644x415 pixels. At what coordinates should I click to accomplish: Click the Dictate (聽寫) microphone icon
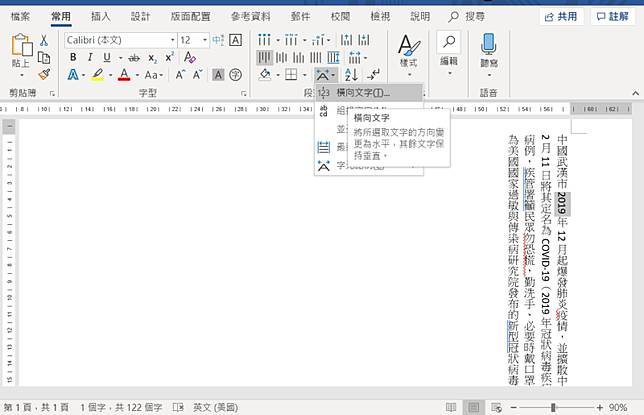pos(488,48)
